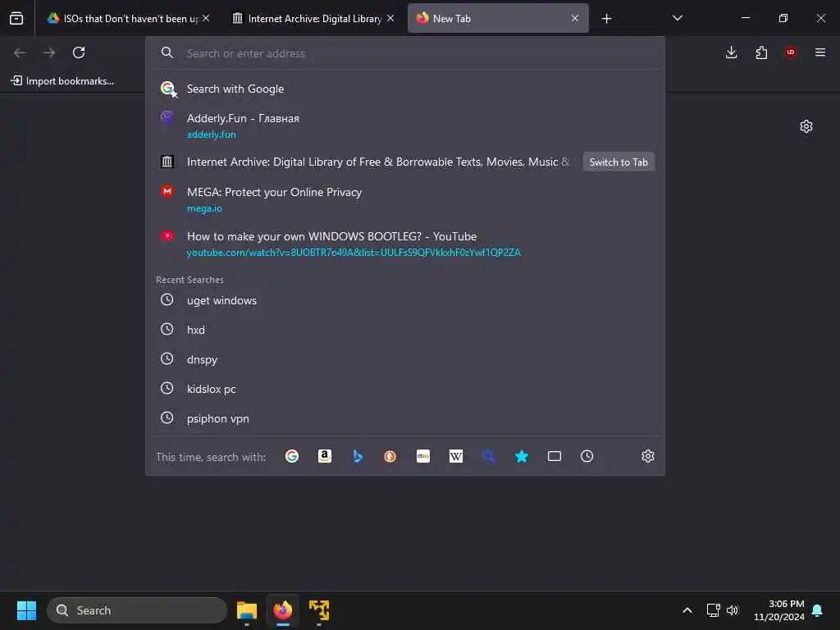840x630 pixels.
Task: Search this time with Google icon
Action: [x=292, y=456]
